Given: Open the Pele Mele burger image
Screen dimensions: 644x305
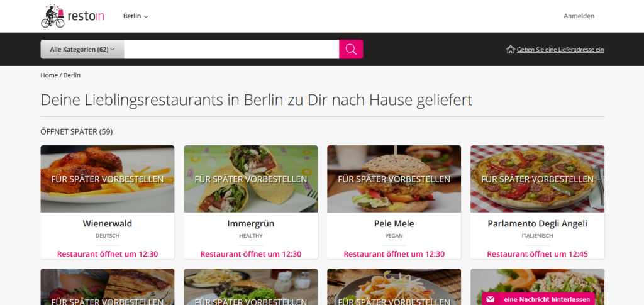Looking at the screenshot, I should pos(394,179).
